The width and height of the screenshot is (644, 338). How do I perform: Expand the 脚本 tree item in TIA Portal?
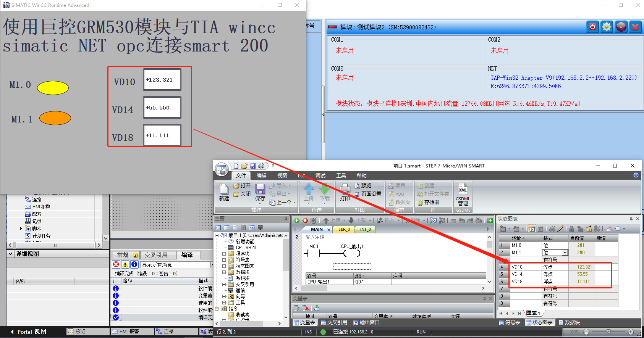click(x=21, y=229)
